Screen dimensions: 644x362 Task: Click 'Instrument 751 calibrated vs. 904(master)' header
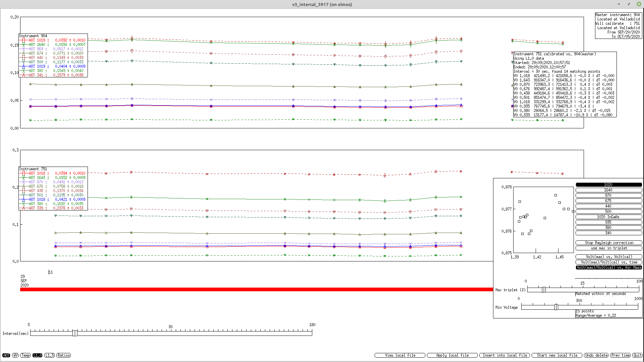coord(555,54)
